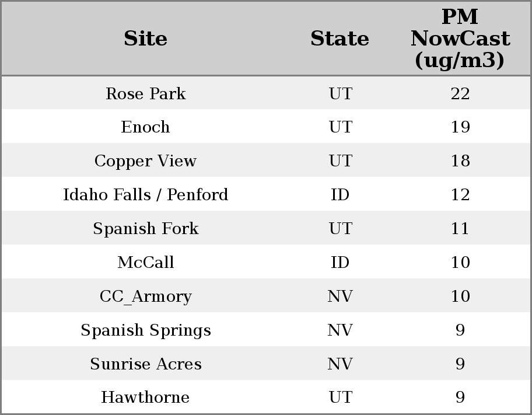532x415 pixels.
Task: Select Idaho Falls PM value 12
Action: (460, 195)
